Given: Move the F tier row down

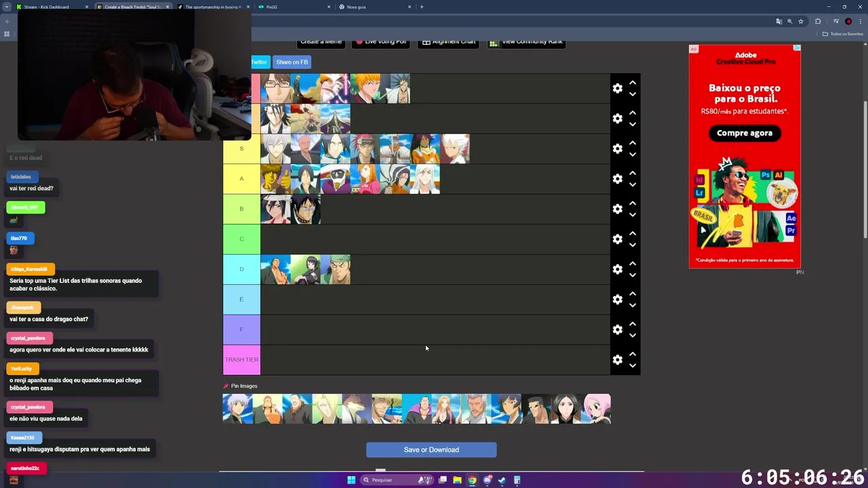Looking at the screenshot, I should tap(632, 335).
